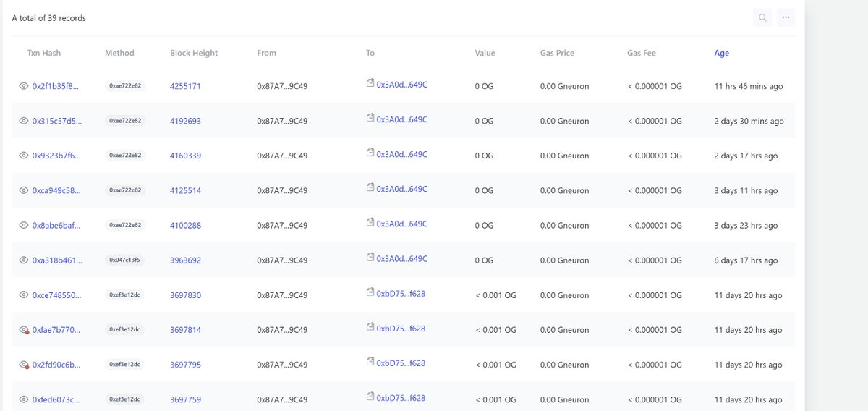Click contract icon in block 4100288 row
This screenshot has width=868, height=411.
pos(370,223)
